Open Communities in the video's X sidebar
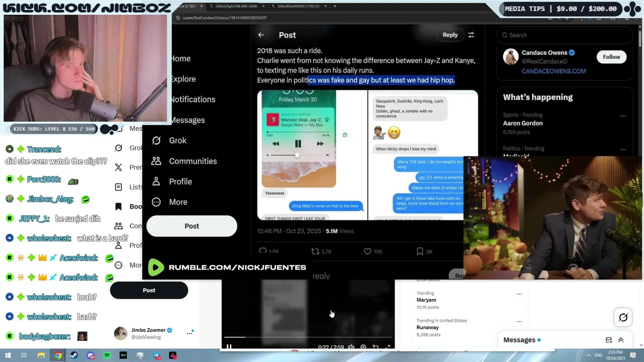The width and height of the screenshot is (644, 362). pyautogui.click(x=184, y=161)
